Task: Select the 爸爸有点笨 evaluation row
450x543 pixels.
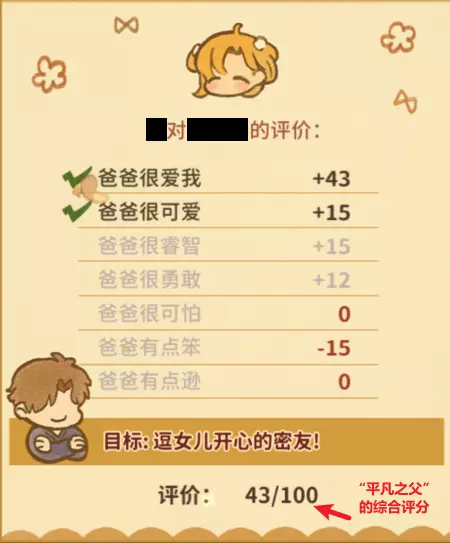Action: coord(228,347)
